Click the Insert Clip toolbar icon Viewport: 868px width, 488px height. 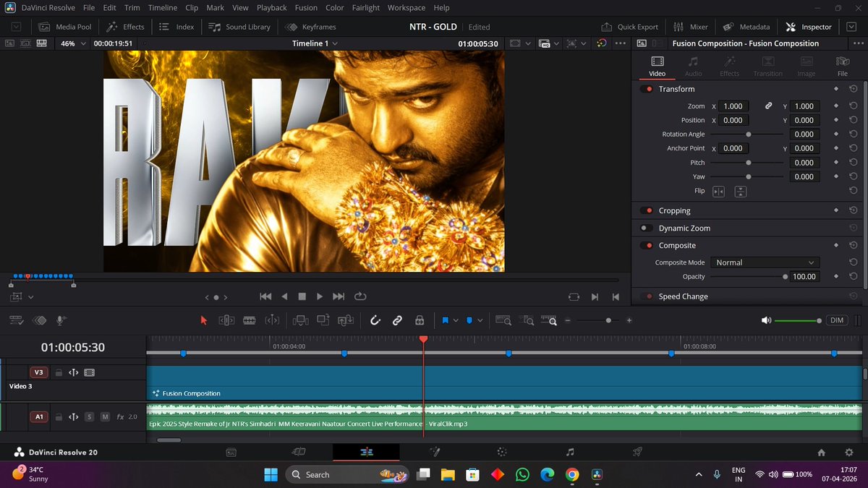pyautogui.click(x=299, y=320)
